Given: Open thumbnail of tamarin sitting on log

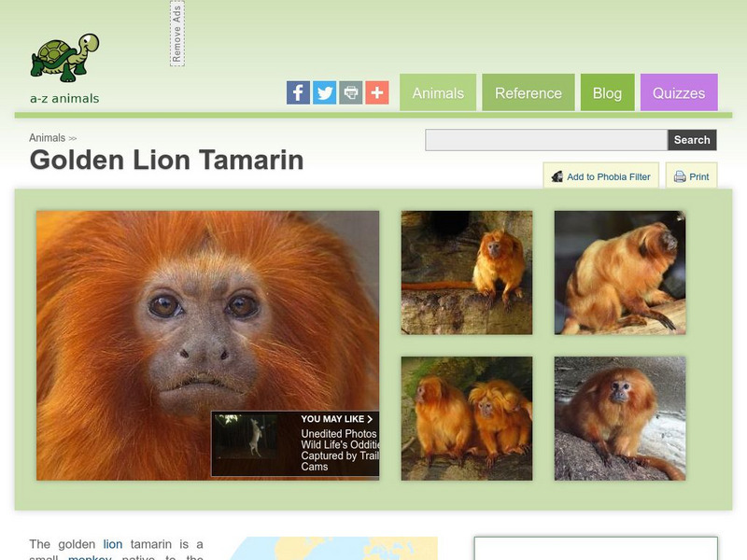Looking at the screenshot, I should coord(467,273).
